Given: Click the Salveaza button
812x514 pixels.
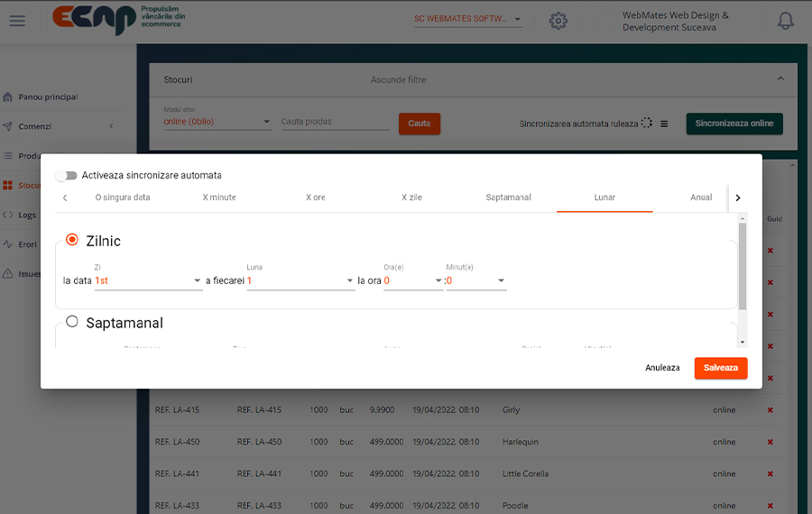Looking at the screenshot, I should (720, 368).
